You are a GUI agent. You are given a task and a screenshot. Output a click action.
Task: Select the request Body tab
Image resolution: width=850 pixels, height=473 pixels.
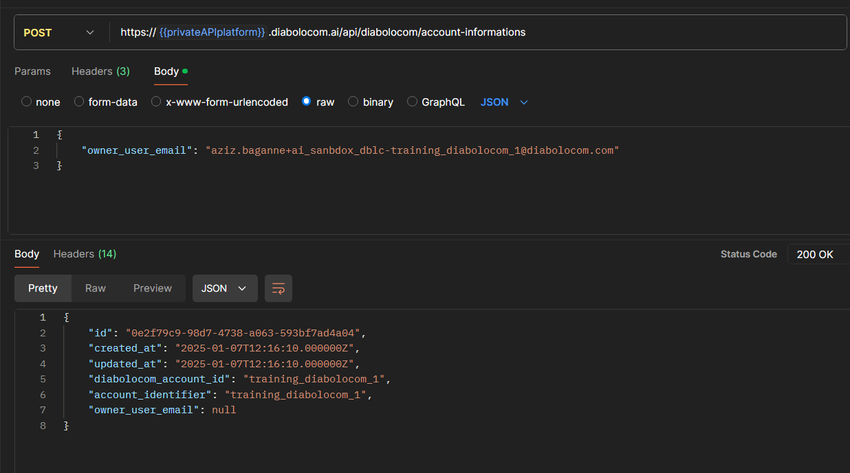[166, 71]
